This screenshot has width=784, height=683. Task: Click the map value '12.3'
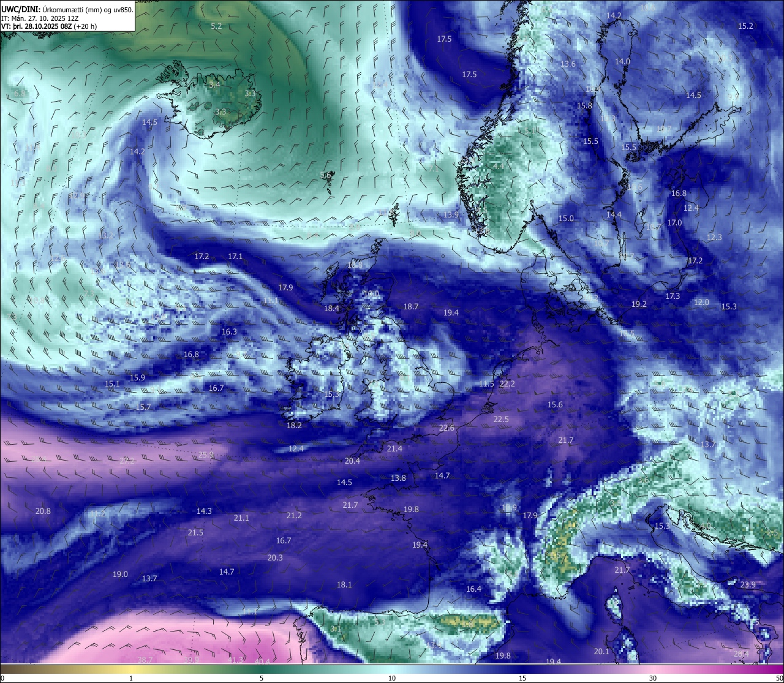(x=714, y=238)
